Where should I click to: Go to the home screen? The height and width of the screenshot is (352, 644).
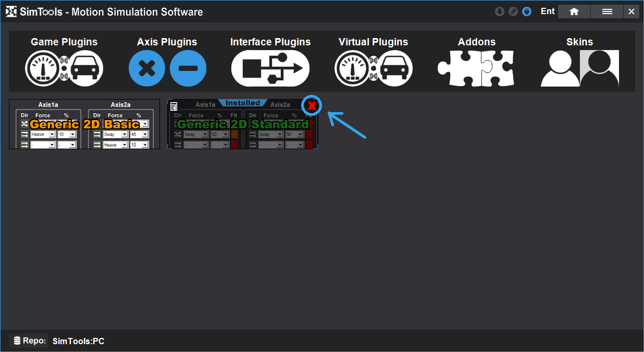coord(574,11)
